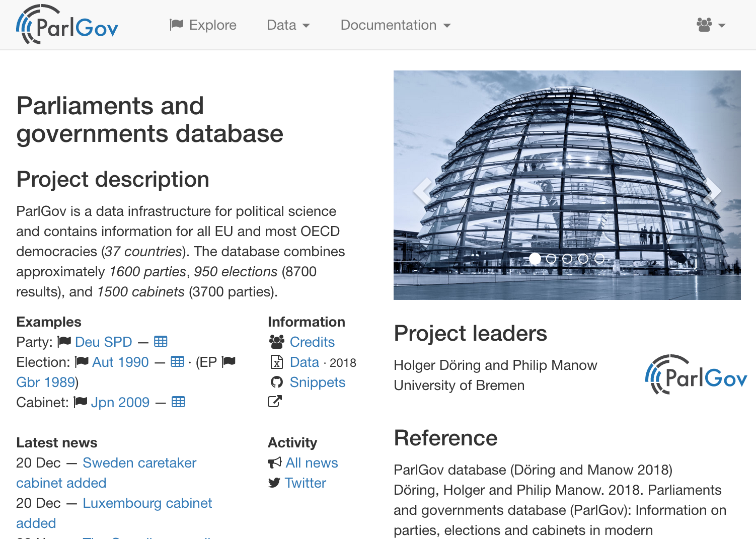Expand the Data dropdown menu
This screenshot has width=756, height=539.
click(288, 25)
